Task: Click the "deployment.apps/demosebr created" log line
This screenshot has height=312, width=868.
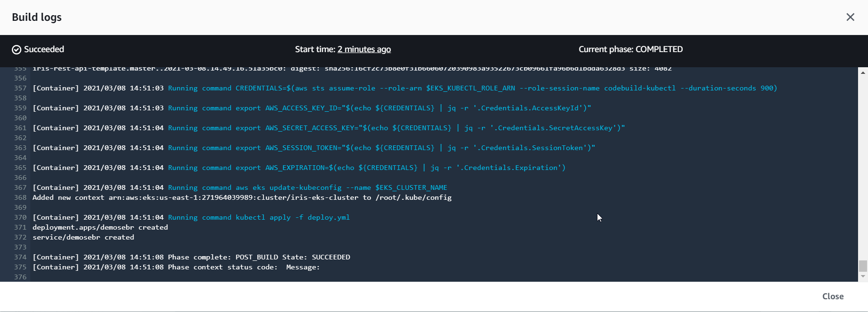Action: pos(100,227)
